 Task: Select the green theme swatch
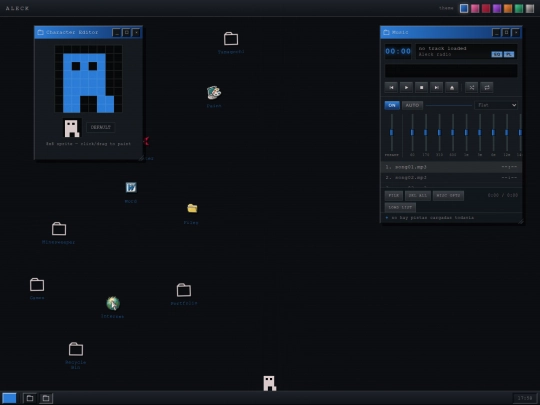519,9
